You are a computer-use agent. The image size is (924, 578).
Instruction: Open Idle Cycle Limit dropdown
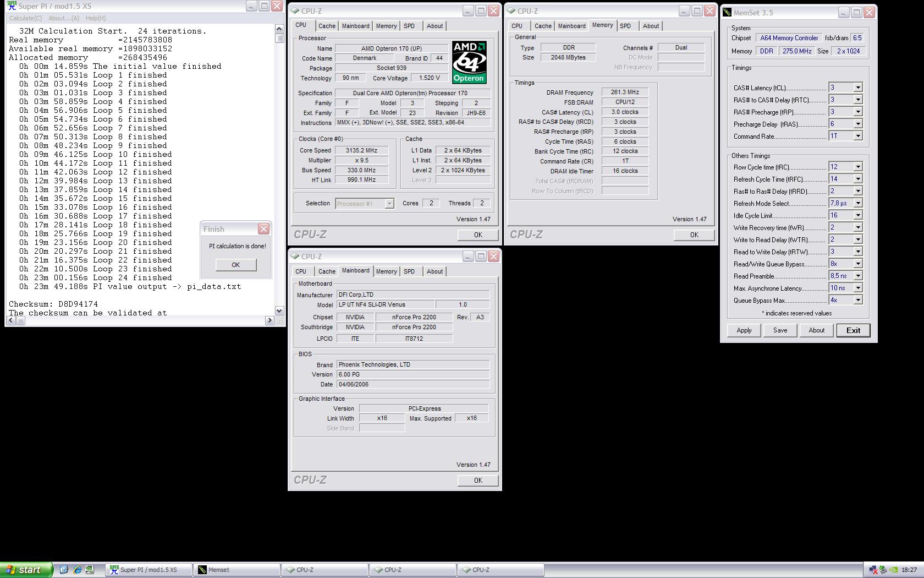(x=857, y=215)
